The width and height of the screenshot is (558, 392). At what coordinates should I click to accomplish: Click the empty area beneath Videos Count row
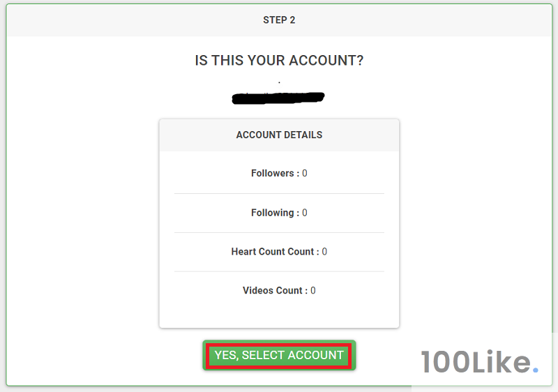pyautogui.click(x=279, y=312)
